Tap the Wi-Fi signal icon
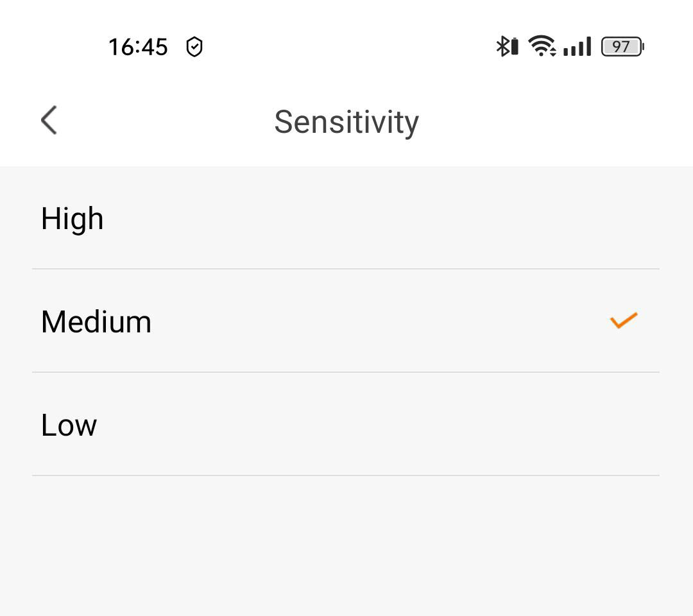Image resolution: width=693 pixels, height=616 pixels. (542, 46)
